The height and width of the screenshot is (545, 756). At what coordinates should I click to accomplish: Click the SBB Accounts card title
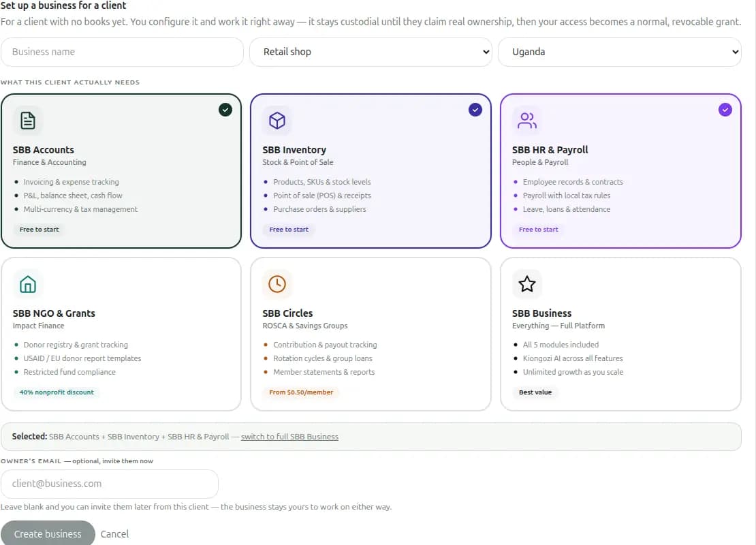pos(44,150)
